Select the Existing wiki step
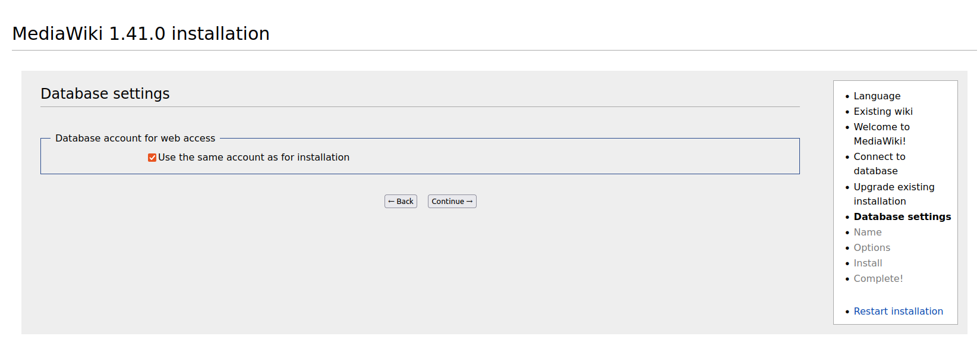The height and width of the screenshot is (358, 980). pos(883,112)
